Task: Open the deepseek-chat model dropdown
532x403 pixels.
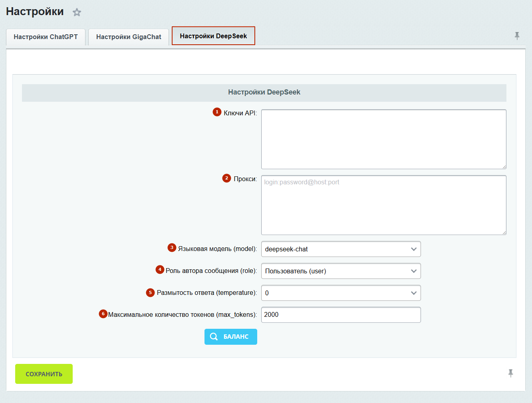Action: (x=341, y=249)
